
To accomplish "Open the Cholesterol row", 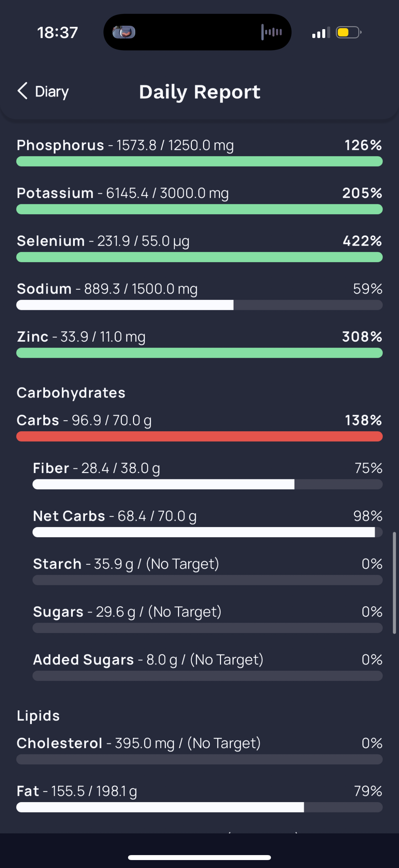I will pyautogui.click(x=199, y=750).
